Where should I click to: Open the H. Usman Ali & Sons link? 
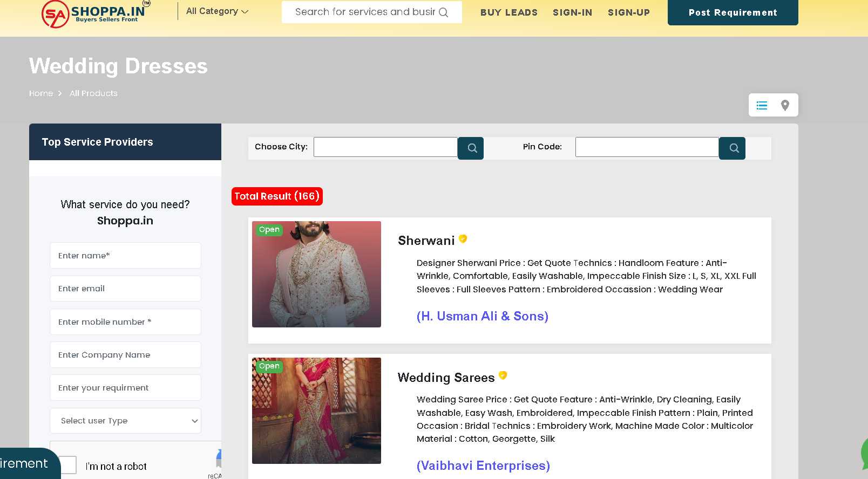click(x=482, y=316)
